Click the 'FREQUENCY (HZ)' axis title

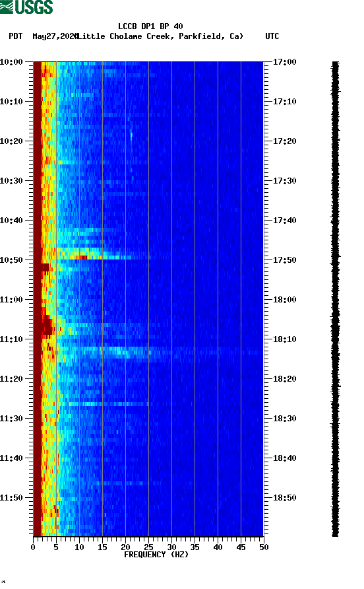156,555
